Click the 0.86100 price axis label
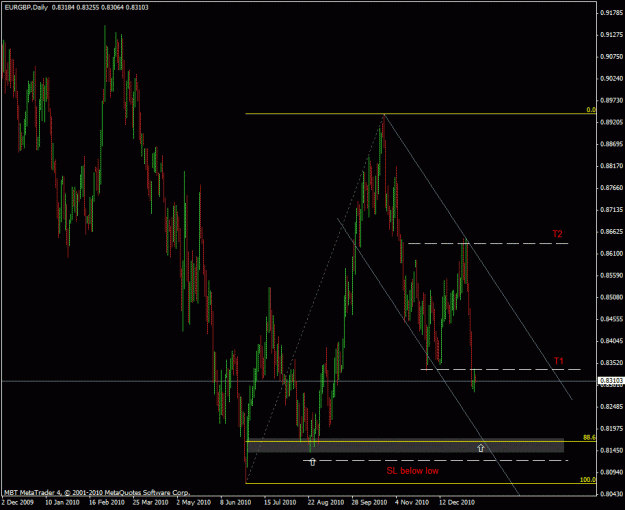 [x=612, y=254]
